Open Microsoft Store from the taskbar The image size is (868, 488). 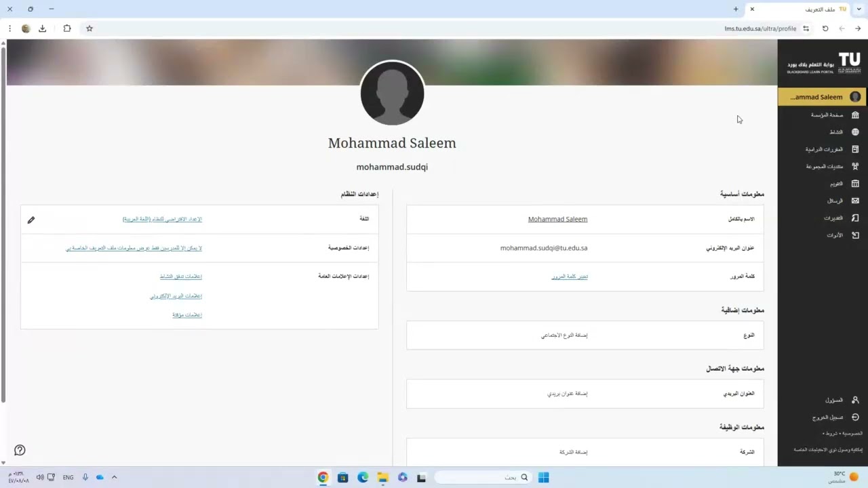click(x=342, y=477)
